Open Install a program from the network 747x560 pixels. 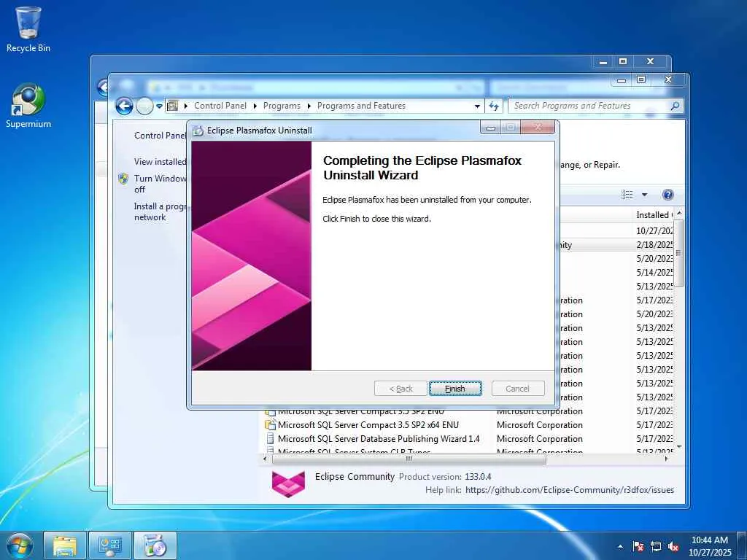click(160, 211)
